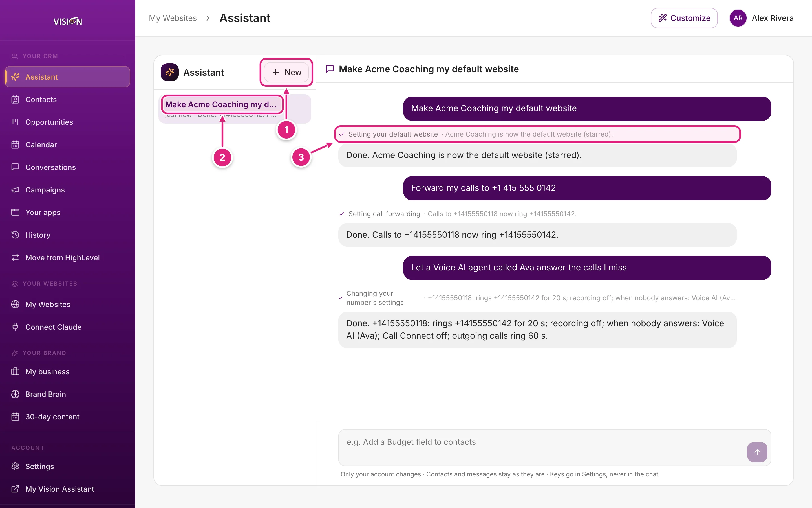Open 30-day content in sidebar
812x508 pixels.
tap(67, 417)
